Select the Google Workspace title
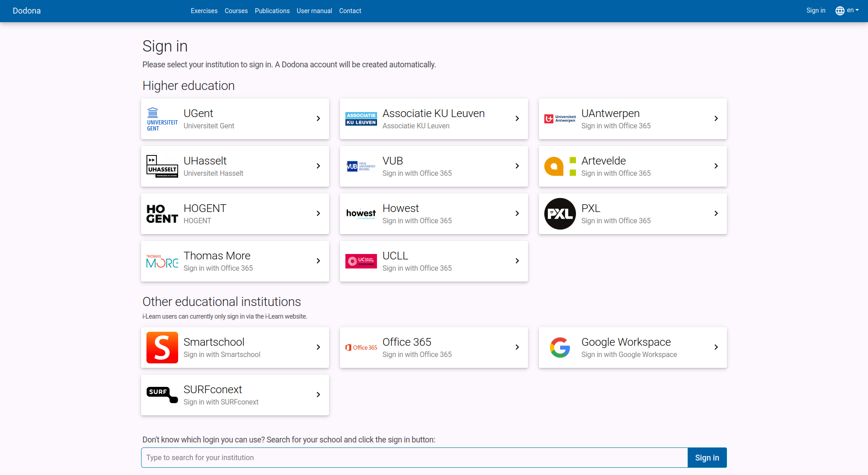Viewport: 868px width, 475px height. 626,342
